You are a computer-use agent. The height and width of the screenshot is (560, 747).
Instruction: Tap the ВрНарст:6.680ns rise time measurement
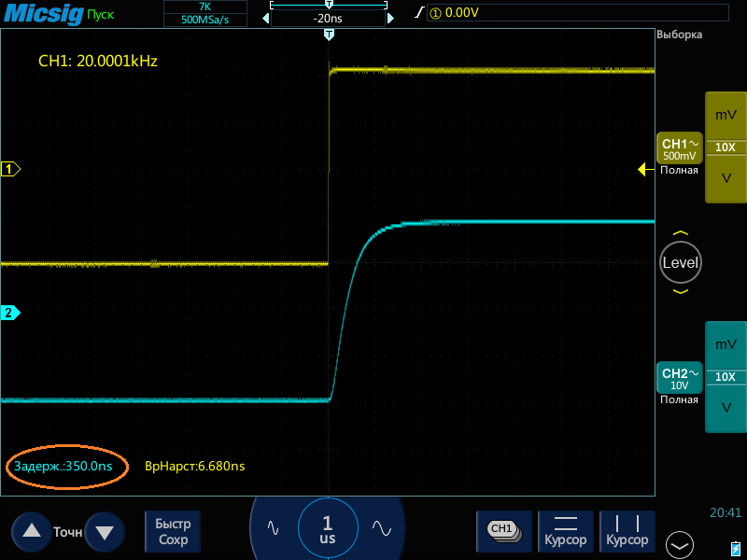tap(195, 466)
